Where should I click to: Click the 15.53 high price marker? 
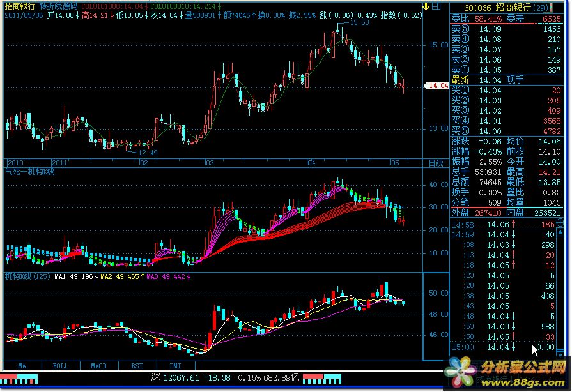[x=359, y=22]
